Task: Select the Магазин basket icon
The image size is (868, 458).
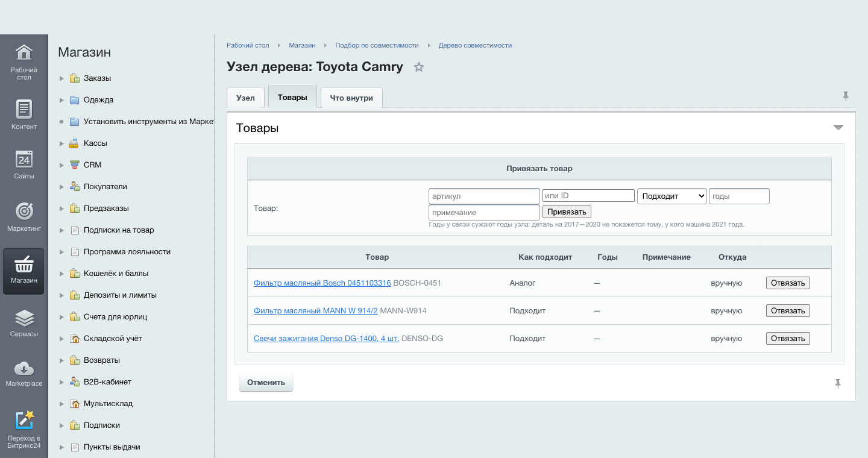Action: pos(24,263)
